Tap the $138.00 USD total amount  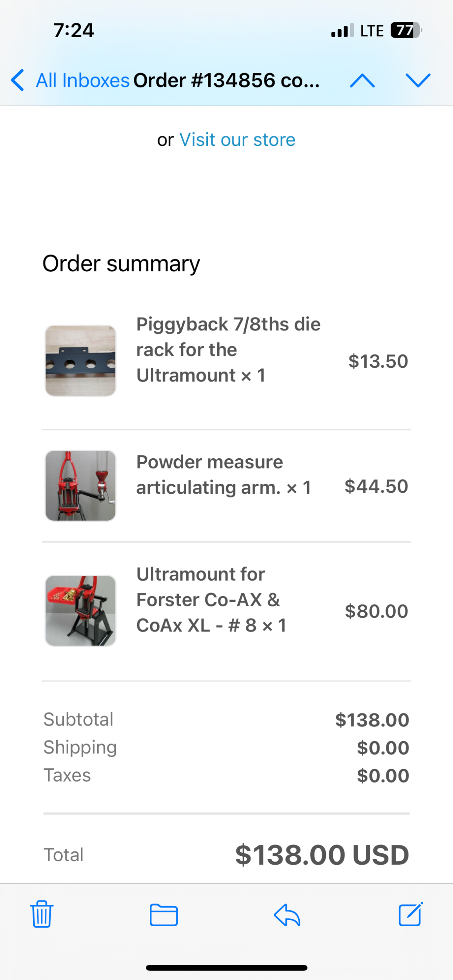322,855
